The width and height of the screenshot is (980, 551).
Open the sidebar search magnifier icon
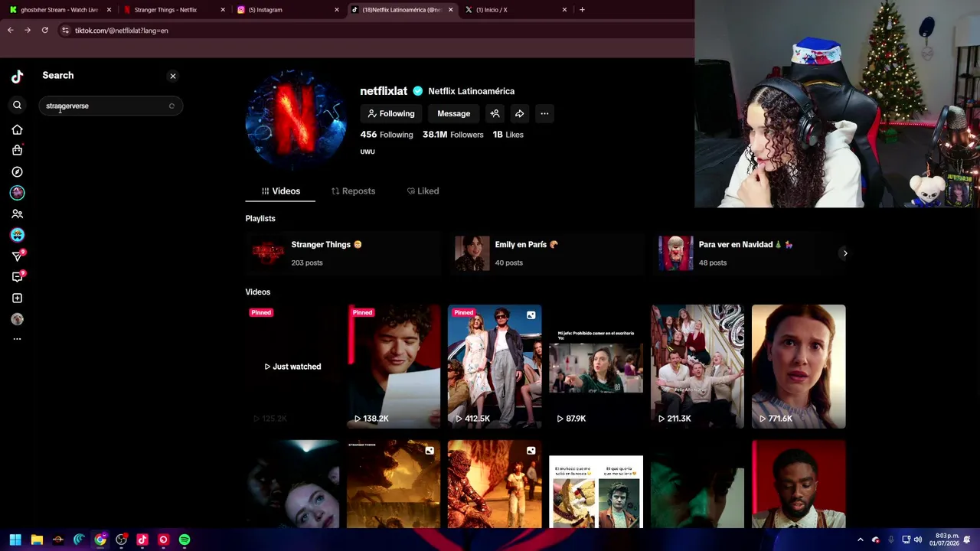tap(17, 105)
